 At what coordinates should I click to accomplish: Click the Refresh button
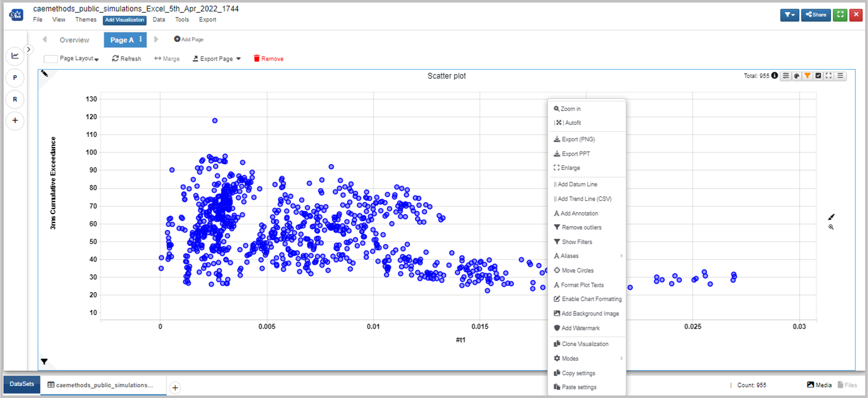tap(127, 59)
